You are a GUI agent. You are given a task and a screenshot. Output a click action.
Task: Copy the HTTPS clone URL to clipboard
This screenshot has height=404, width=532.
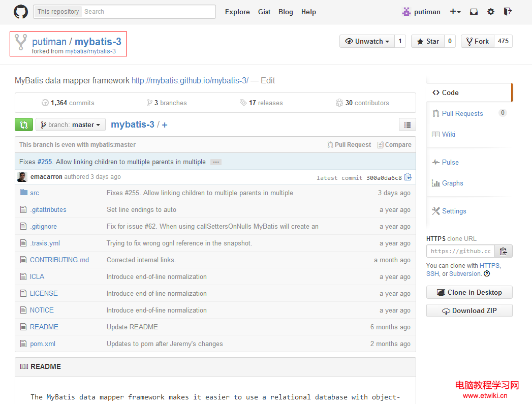point(503,252)
